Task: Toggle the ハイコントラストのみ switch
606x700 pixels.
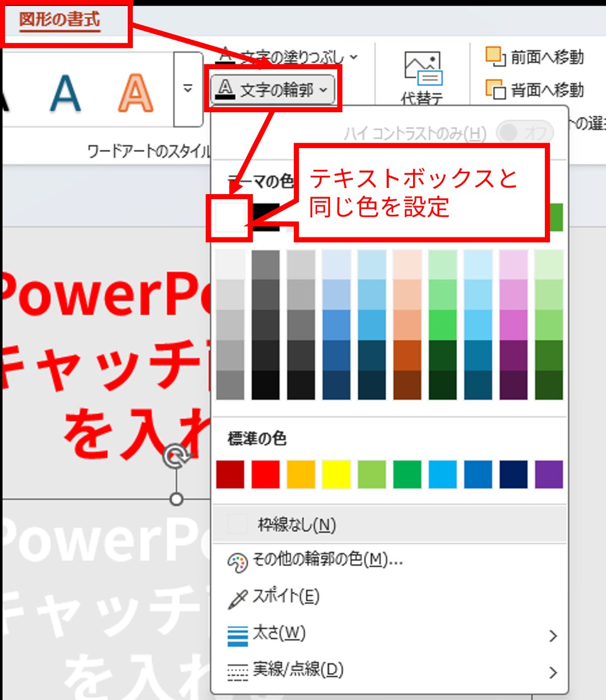Action: click(525, 133)
